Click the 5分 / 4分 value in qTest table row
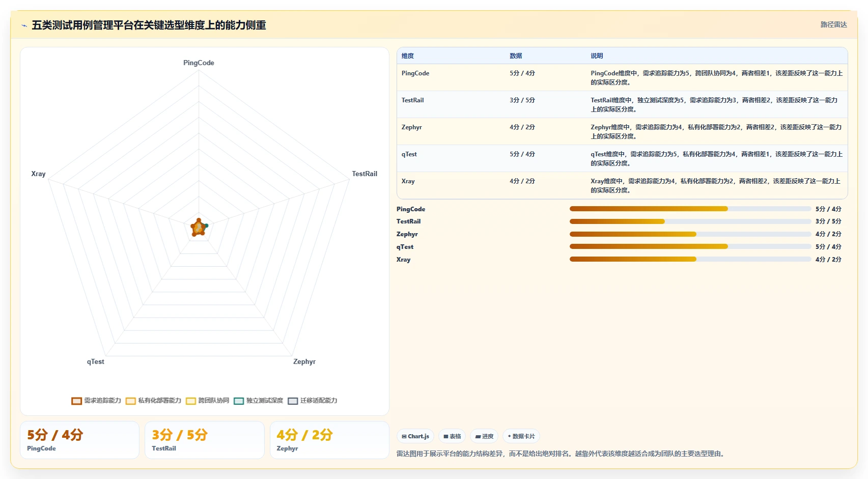 click(x=522, y=154)
